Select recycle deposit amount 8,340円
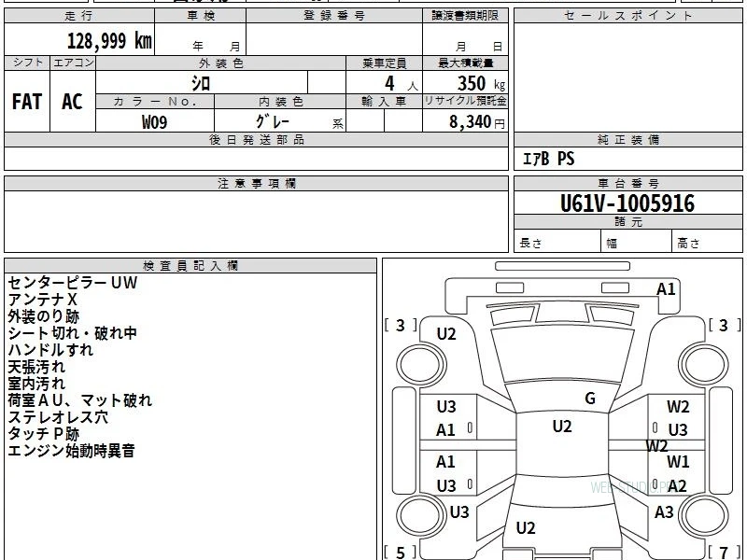Viewport: 747px width, 560px height. tap(476, 122)
